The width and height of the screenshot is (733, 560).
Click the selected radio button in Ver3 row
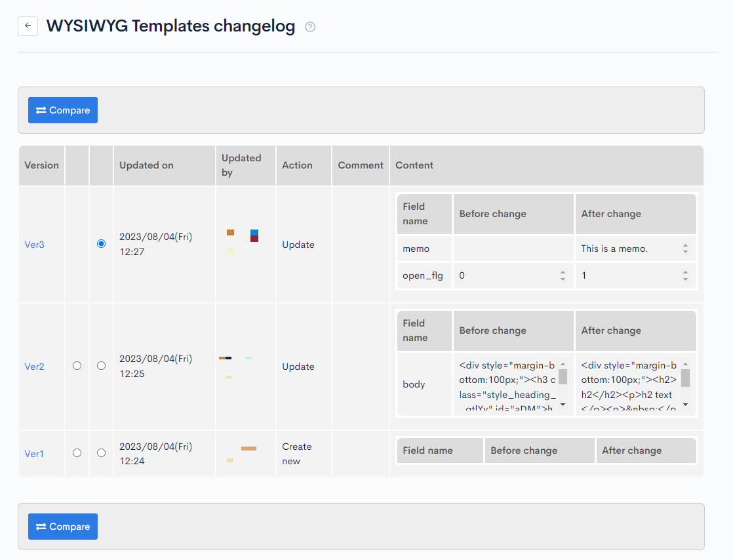101,243
